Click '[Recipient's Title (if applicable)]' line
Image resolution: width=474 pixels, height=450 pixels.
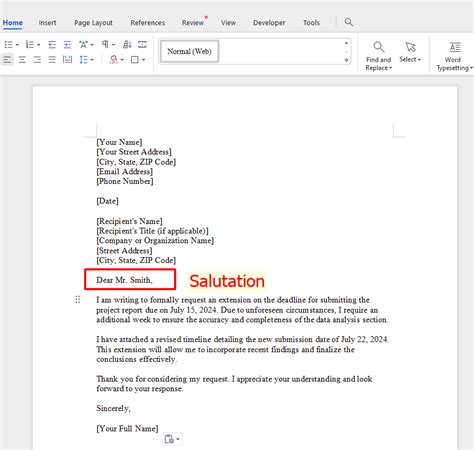[x=152, y=231]
